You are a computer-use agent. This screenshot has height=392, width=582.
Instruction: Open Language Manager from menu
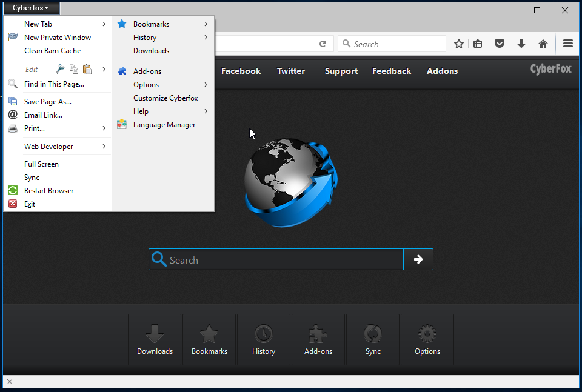point(163,125)
